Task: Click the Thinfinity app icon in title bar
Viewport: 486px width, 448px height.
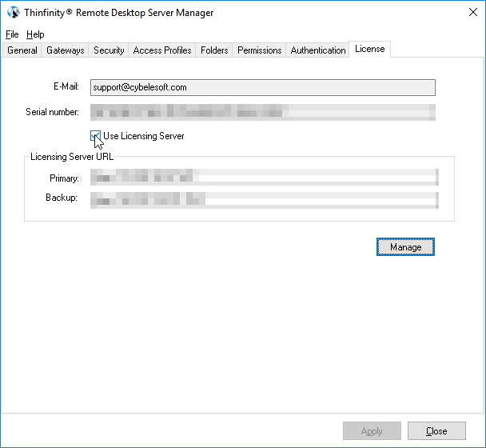Action: pos(14,13)
